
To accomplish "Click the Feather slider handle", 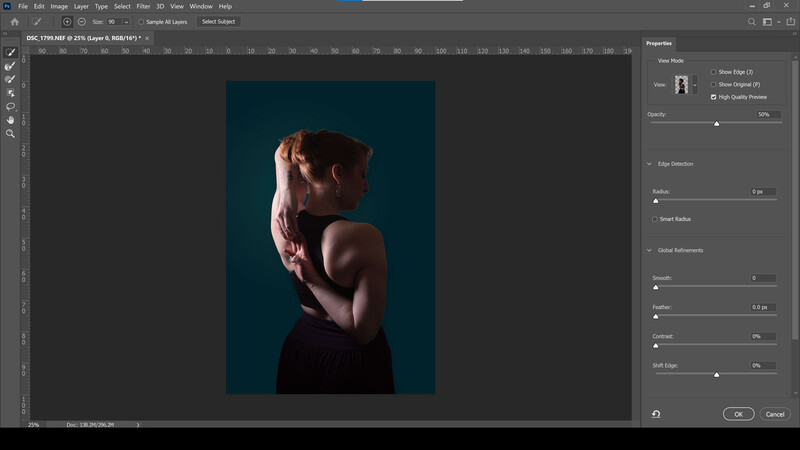I will click(x=656, y=316).
